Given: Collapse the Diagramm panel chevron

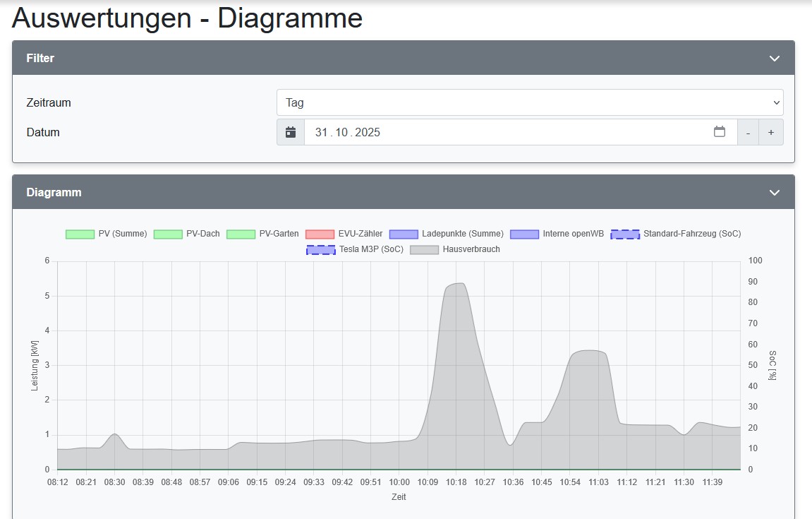Looking at the screenshot, I should pyautogui.click(x=774, y=192).
